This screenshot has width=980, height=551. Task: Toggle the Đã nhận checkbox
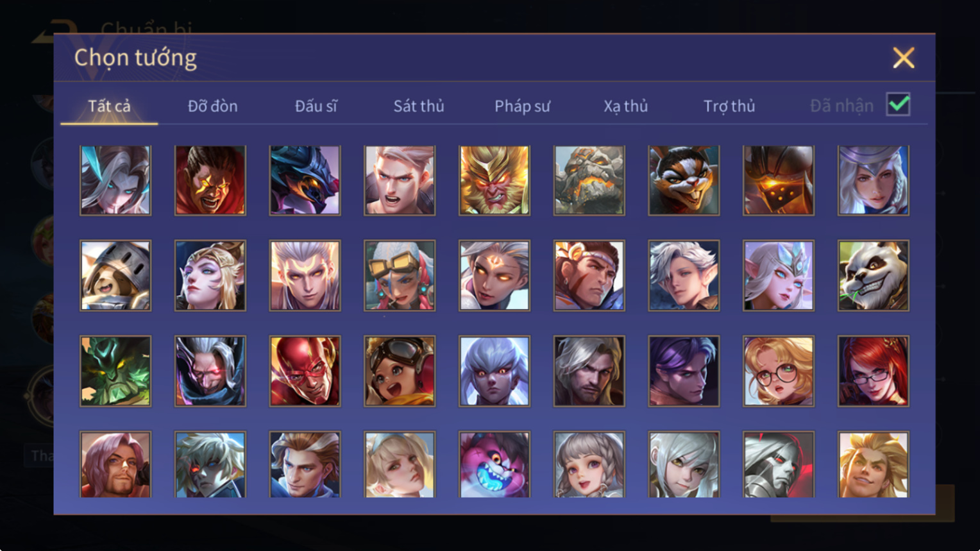click(x=898, y=104)
